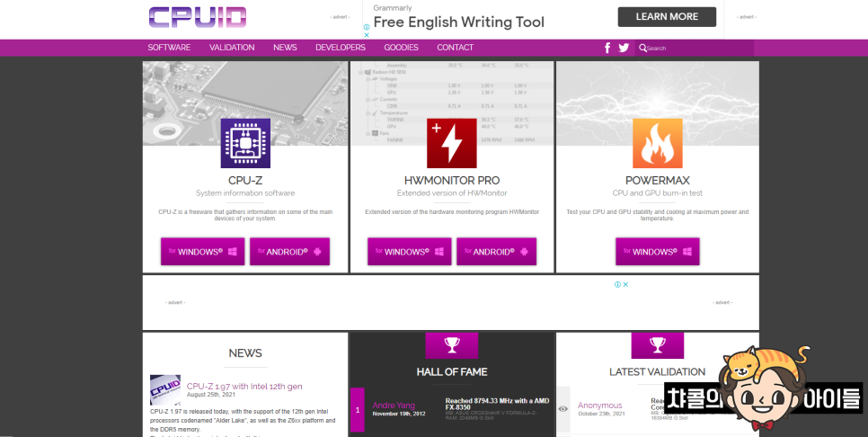The height and width of the screenshot is (437, 868).
Task: Click the CPUID news thumbnail image
Action: (x=165, y=390)
